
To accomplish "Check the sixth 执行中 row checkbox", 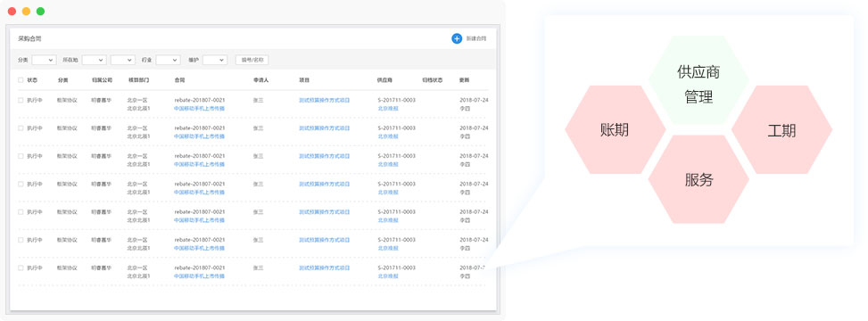I will click(21, 240).
